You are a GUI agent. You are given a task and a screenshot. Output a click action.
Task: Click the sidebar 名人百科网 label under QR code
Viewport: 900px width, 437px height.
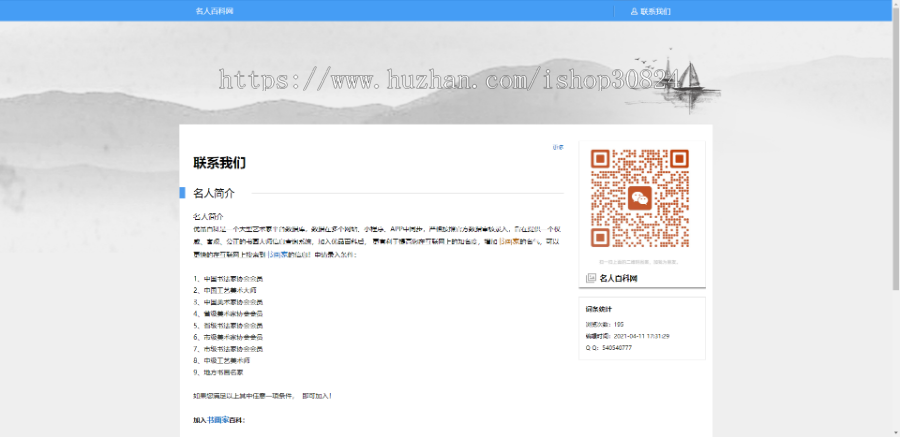[618, 279]
